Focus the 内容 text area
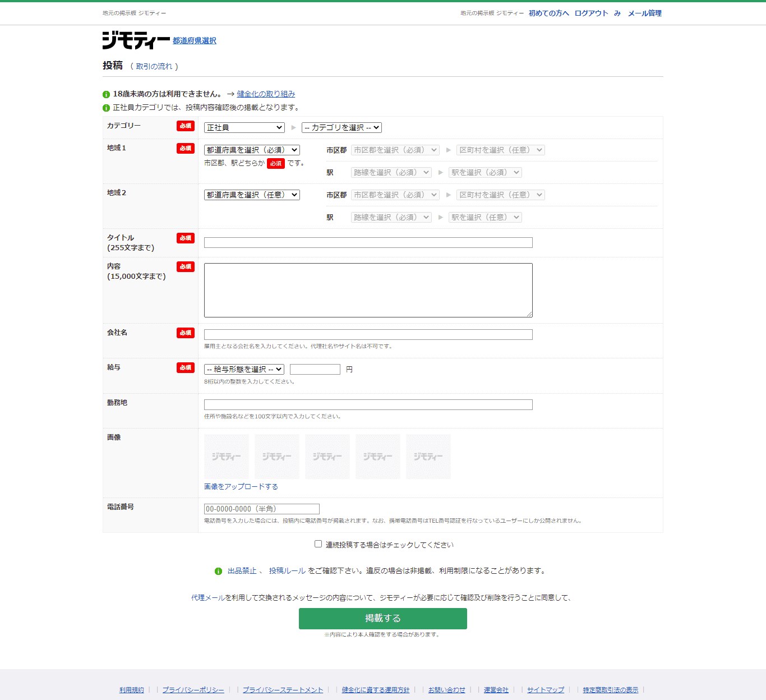Screen dimensions: 766x700 368,291
